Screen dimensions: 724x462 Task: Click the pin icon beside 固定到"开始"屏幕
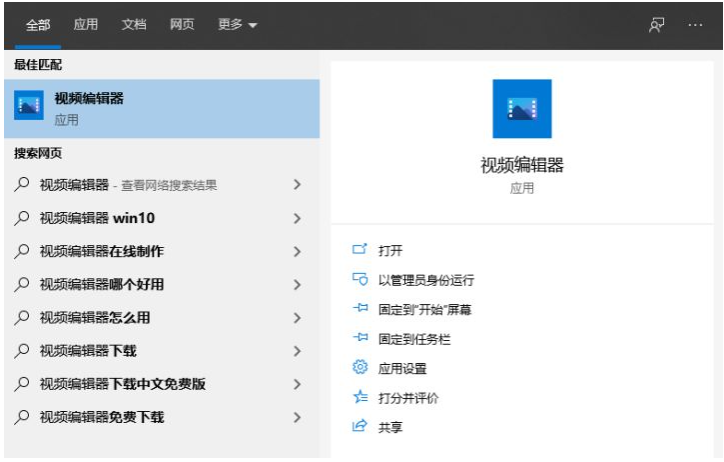pyautogui.click(x=360, y=308)
